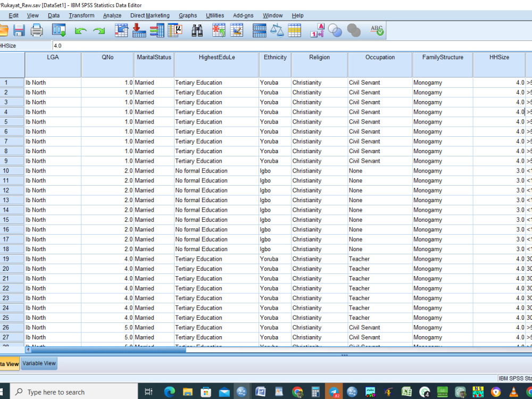This screenshot has width=532, height=399.
Task: Click the Redo arrow icon
Action: coord(99,31)
